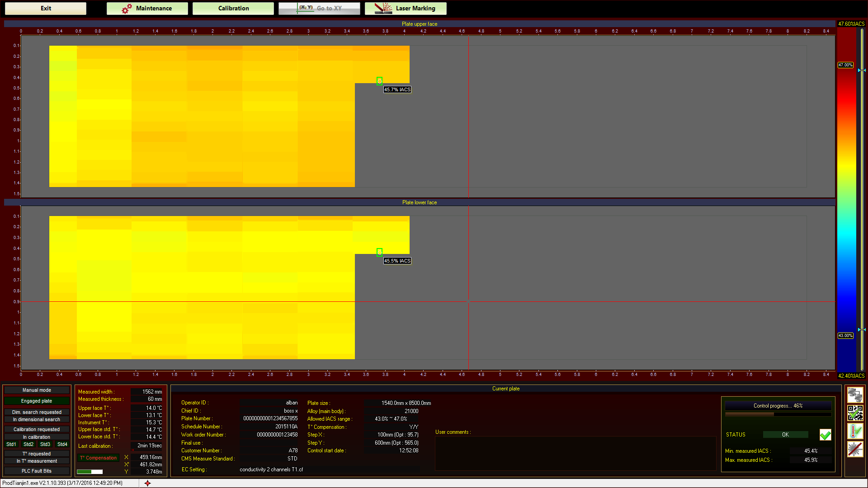Click the laser disabled icon
Viewport: 868px width, 488px height.
click(855, 449)
